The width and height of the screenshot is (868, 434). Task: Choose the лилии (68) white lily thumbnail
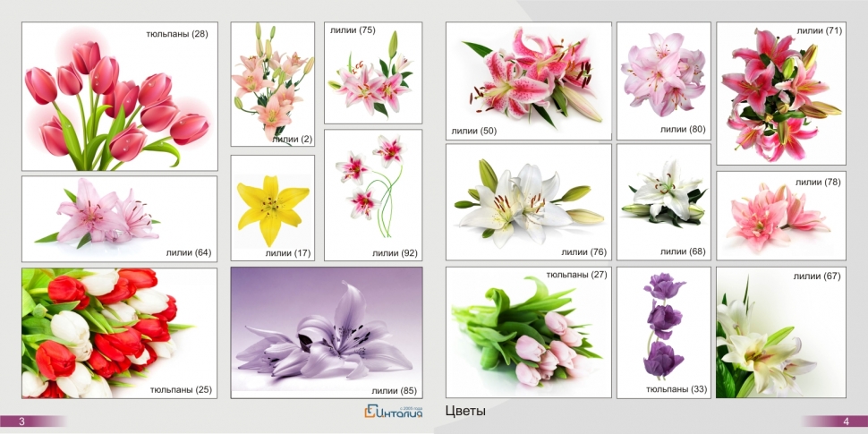[x=663, y=202]
